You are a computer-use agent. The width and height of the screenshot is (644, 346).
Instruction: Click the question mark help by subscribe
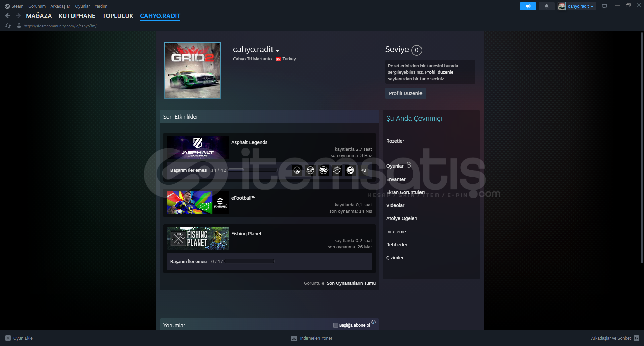374,322
